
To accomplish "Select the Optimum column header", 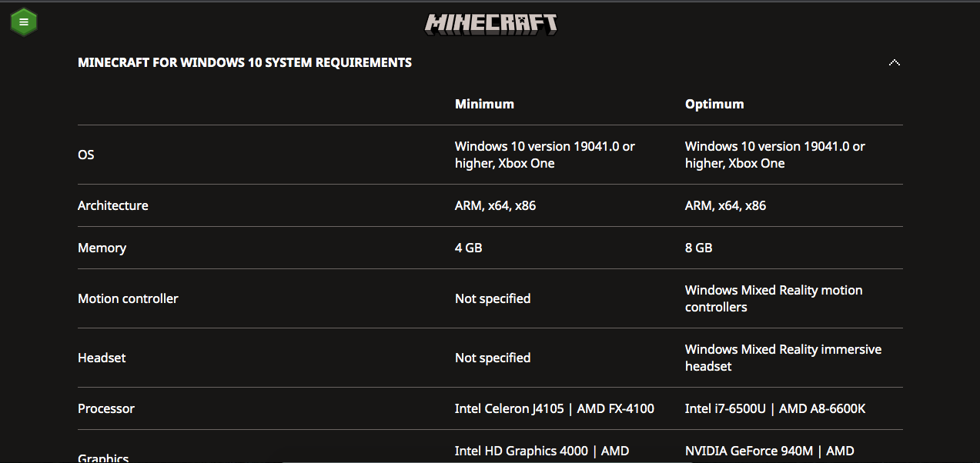I will click(714, 104).
